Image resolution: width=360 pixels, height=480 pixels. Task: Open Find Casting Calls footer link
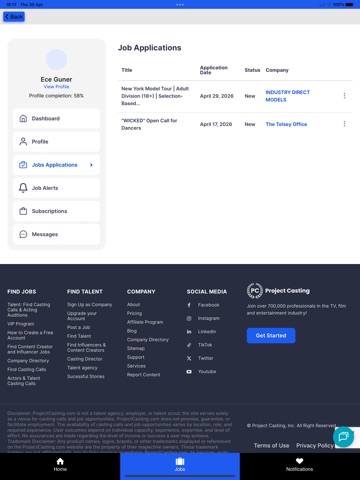pyautogui.click(x=27, y=369)
